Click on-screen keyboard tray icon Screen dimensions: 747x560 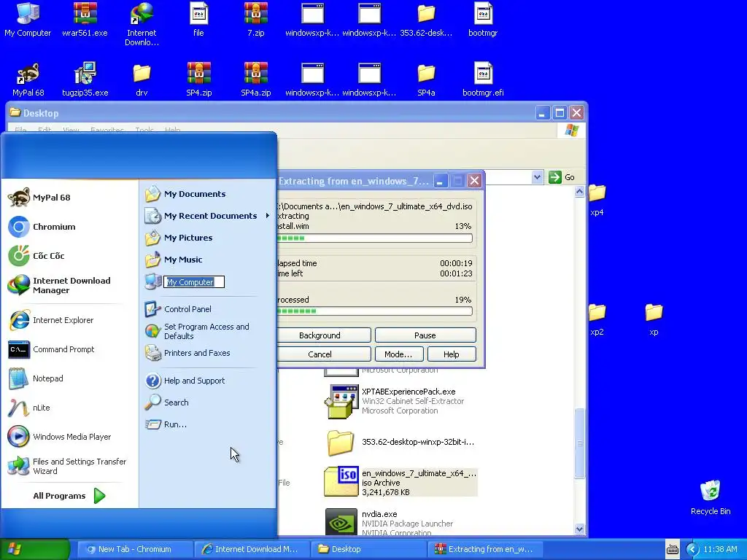672,550
